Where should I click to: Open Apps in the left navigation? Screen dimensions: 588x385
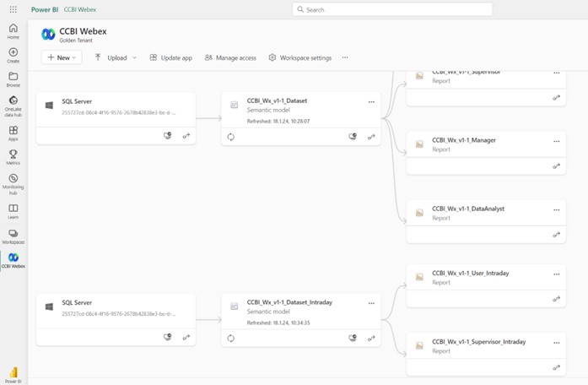(x=13, y=133)
